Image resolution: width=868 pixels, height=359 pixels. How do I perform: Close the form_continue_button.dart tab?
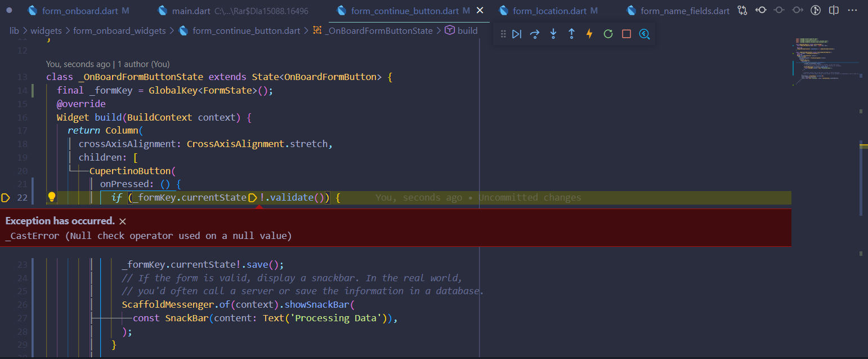click(480, 11)
